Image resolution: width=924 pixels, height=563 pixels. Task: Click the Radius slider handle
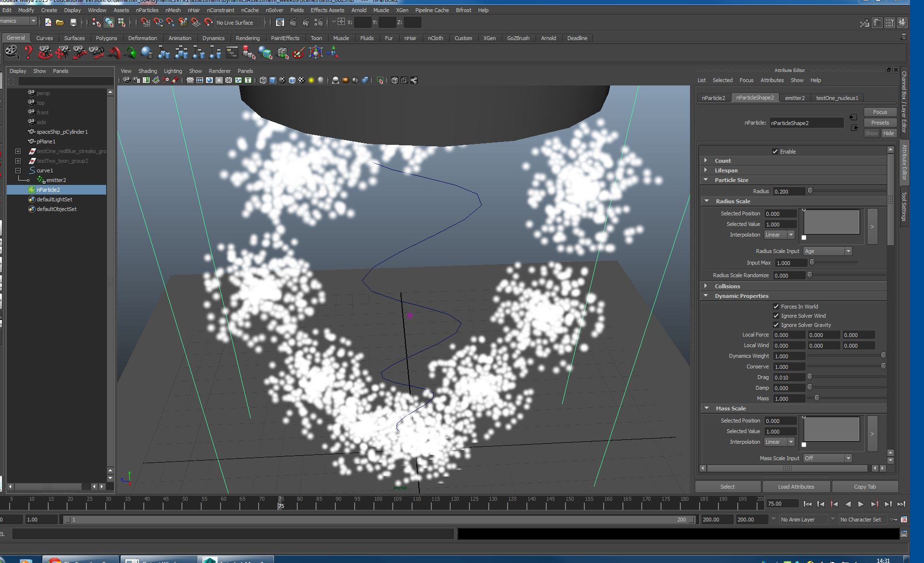tap(810, 191)
